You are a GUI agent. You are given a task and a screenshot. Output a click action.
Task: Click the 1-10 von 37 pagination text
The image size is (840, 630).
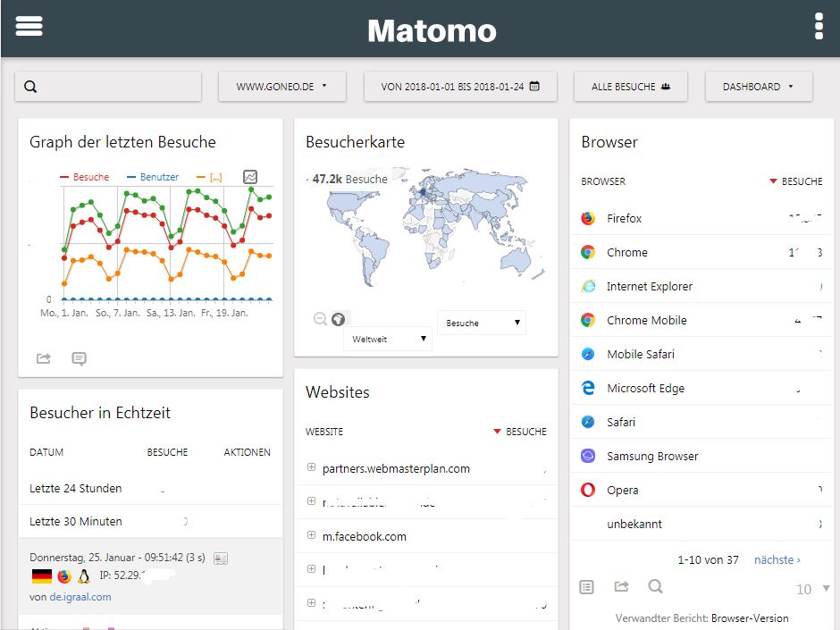point(709,559)
